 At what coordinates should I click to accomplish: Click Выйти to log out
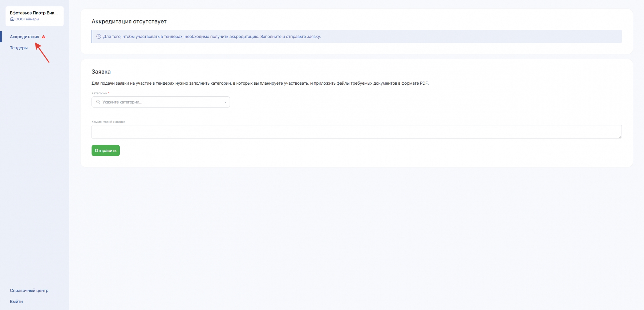point(16,302)
